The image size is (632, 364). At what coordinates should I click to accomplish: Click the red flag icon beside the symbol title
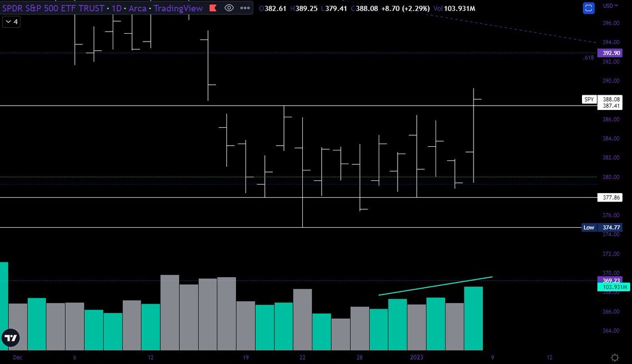[212, 8]
